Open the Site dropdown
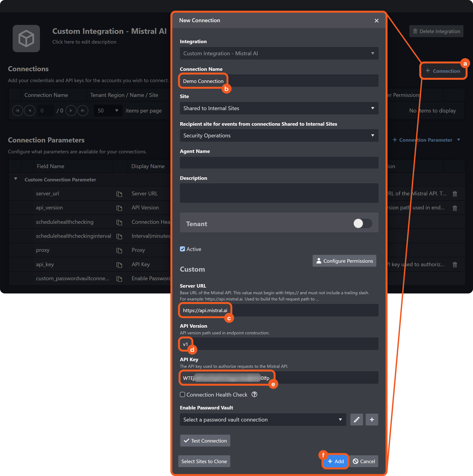 (x=279, y=108)
